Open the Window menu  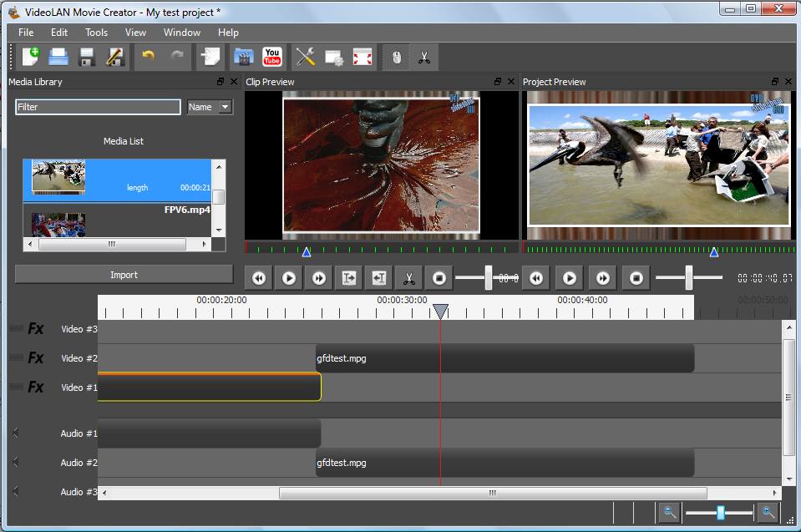pos(181,33)
